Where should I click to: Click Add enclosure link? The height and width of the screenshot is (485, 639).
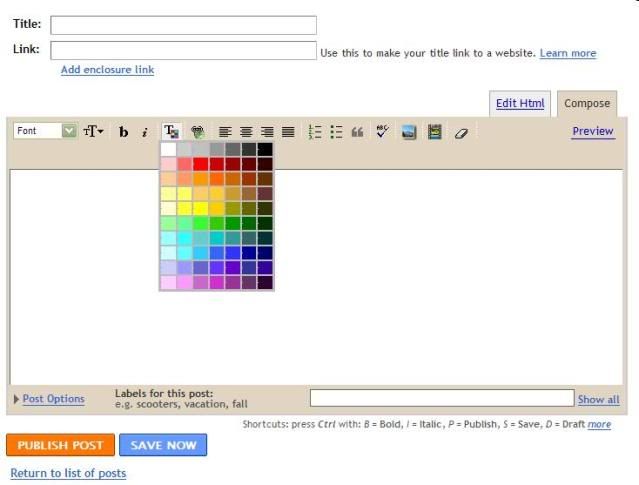click(x=108, y=70)
